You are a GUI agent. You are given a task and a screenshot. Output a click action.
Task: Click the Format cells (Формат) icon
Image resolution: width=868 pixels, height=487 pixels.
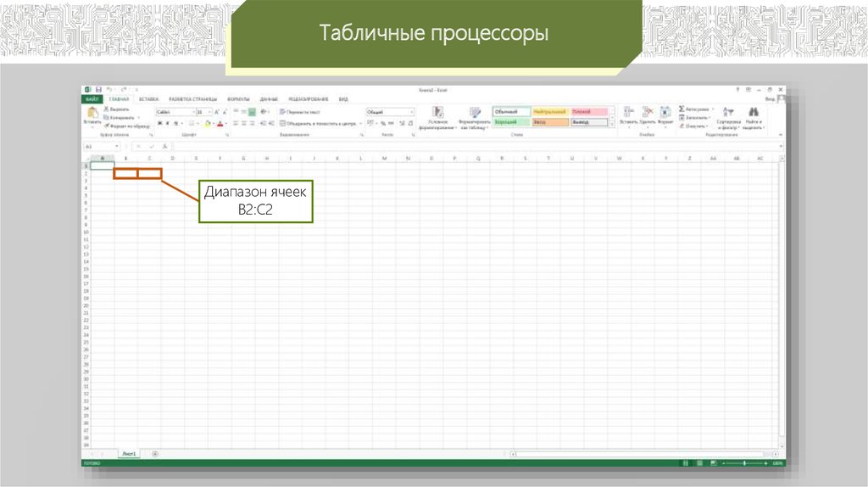click(665, 113)
